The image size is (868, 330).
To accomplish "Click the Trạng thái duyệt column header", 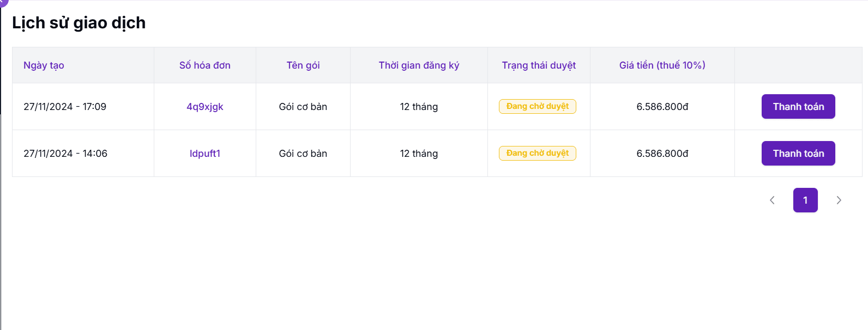I will [539, 65].
